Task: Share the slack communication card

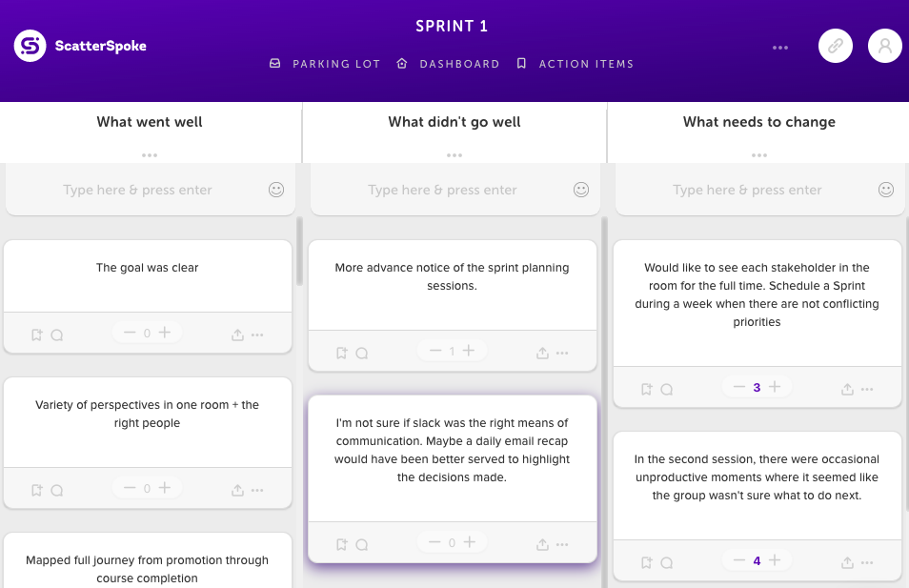Action: 542,544
